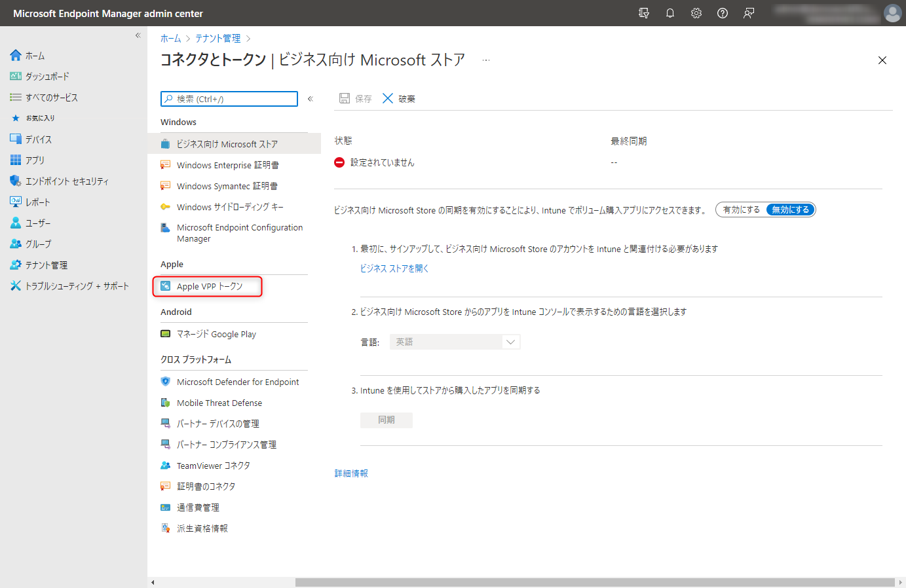Collapse the connector list panel chevron
This screenshot has width=906, height=588.
coord(310,98)
